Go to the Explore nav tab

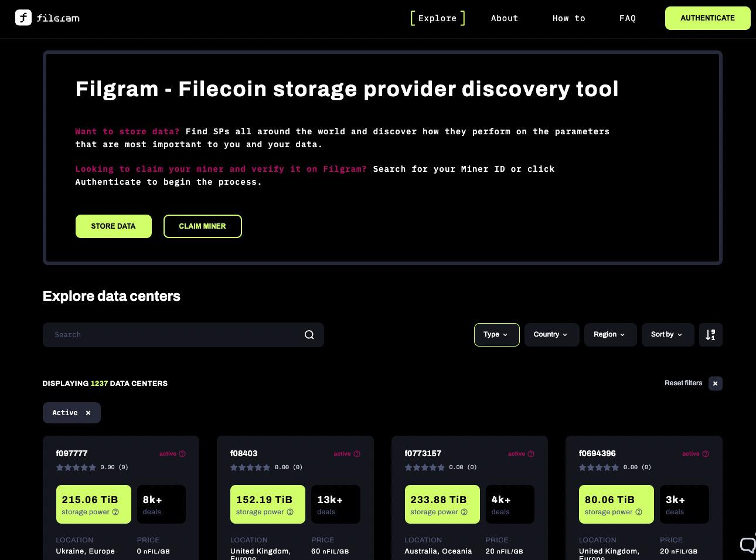click(438, 18)
